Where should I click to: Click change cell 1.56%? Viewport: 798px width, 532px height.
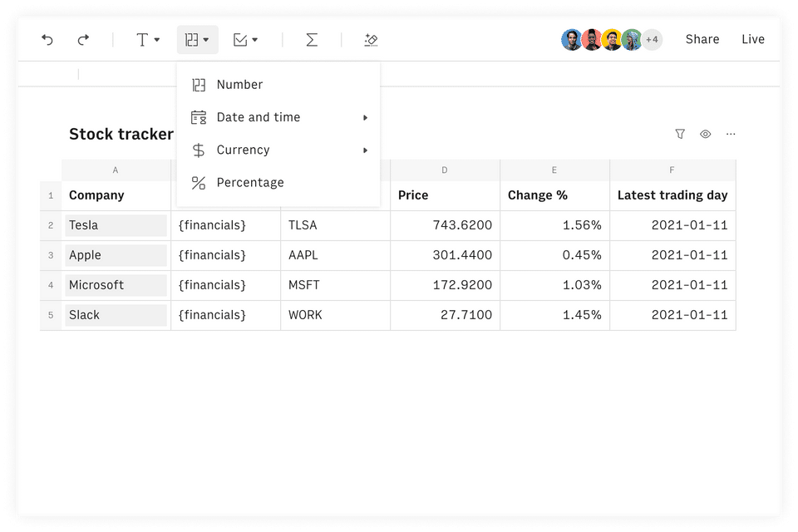[554, 225]
